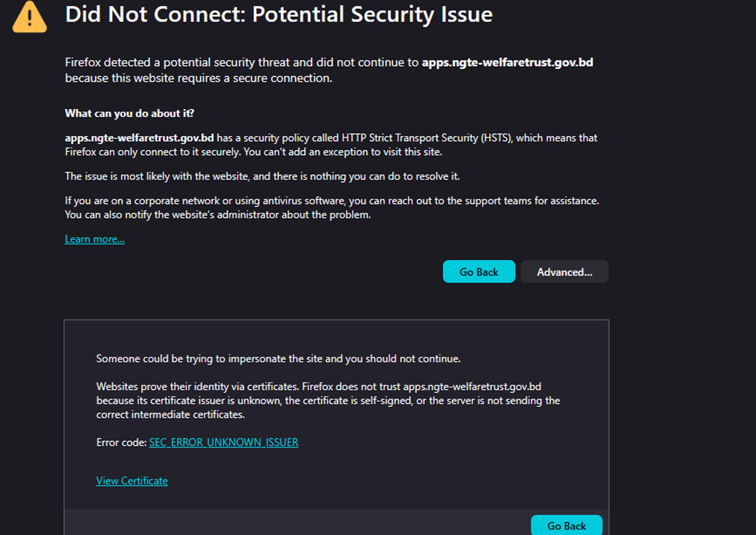756x535 pixels.
Task: Click the 'Websites prove their identity via certificates' text
Action: 198,387
